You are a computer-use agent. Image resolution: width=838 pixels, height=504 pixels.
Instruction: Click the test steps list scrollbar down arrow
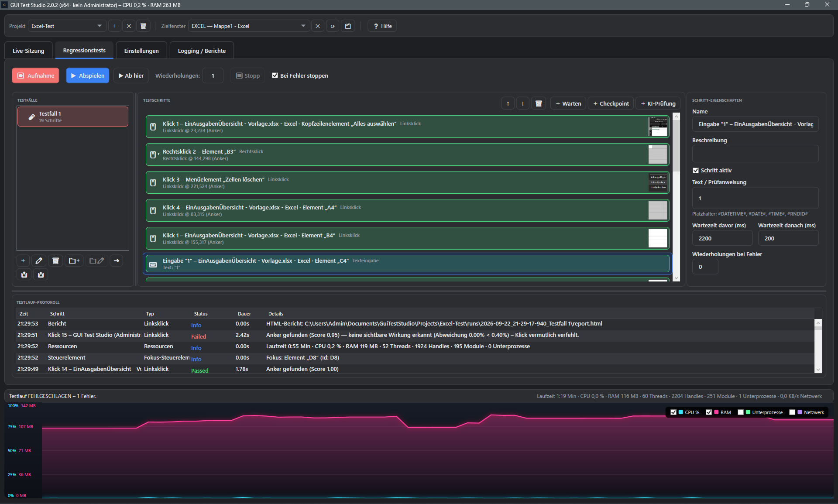pyautogui.click(x=677, y=278)
